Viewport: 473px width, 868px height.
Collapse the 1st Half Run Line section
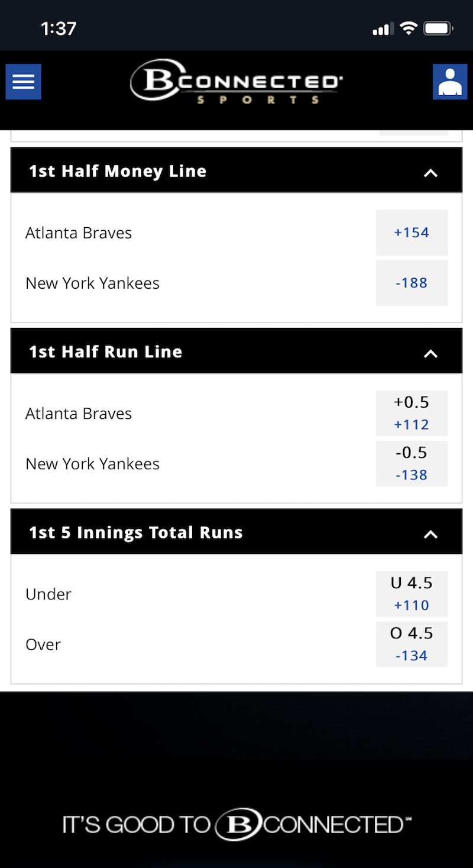(431, 353)
